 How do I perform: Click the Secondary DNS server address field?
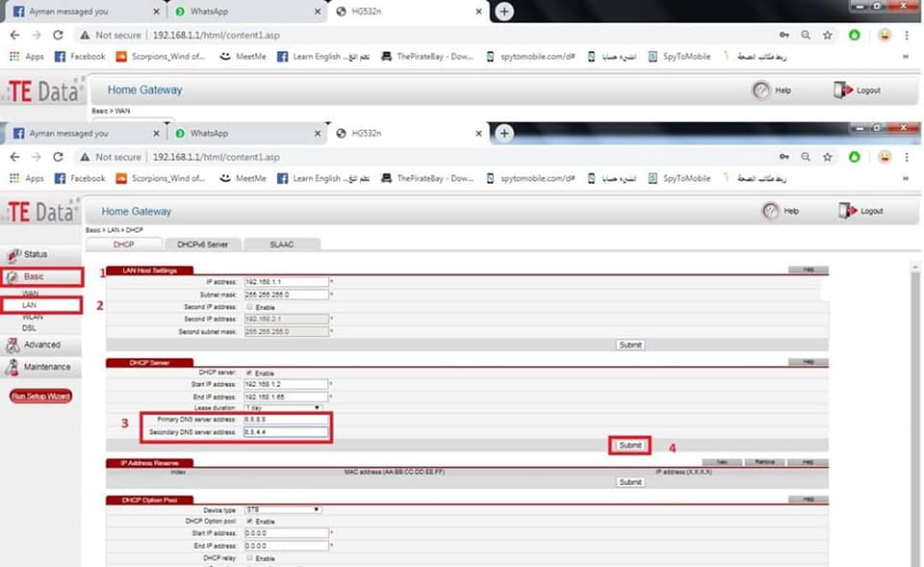(287, 432)
